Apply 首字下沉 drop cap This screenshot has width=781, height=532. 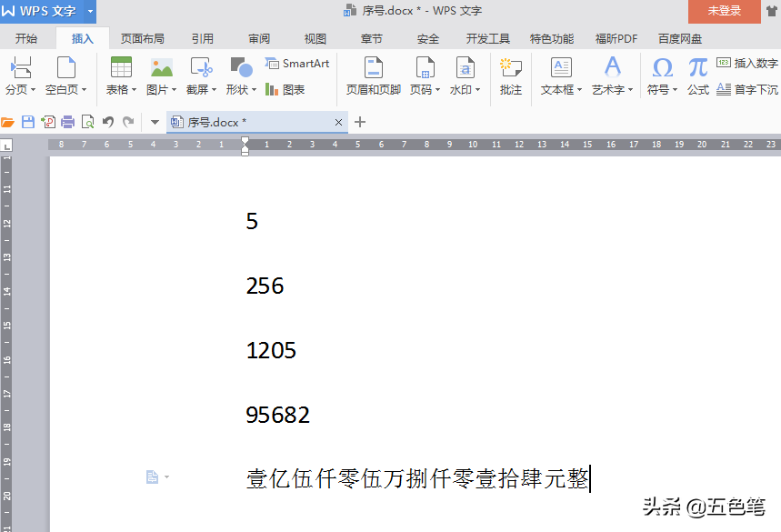coord(746,90)
